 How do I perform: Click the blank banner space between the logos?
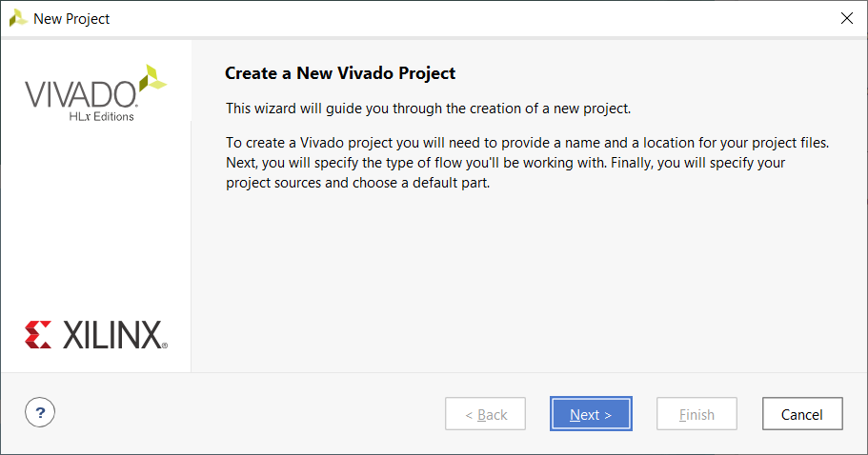[96, 221]
